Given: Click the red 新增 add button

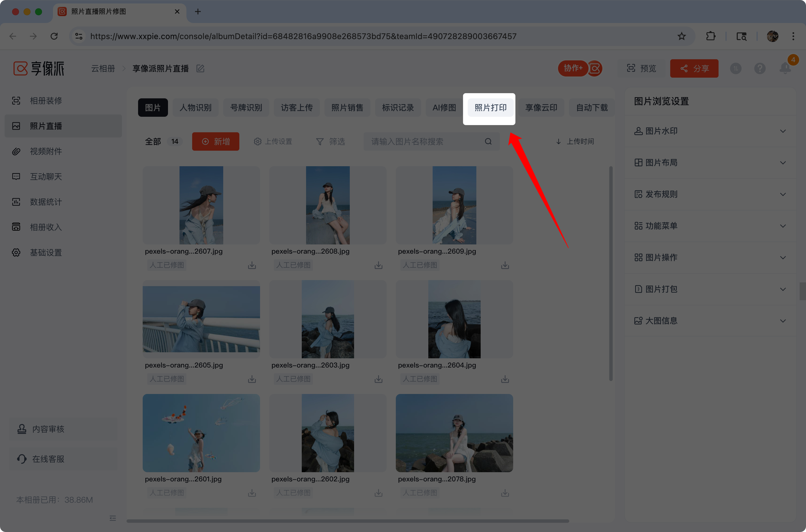Looking at the screenshot, I should pos(215,141).
